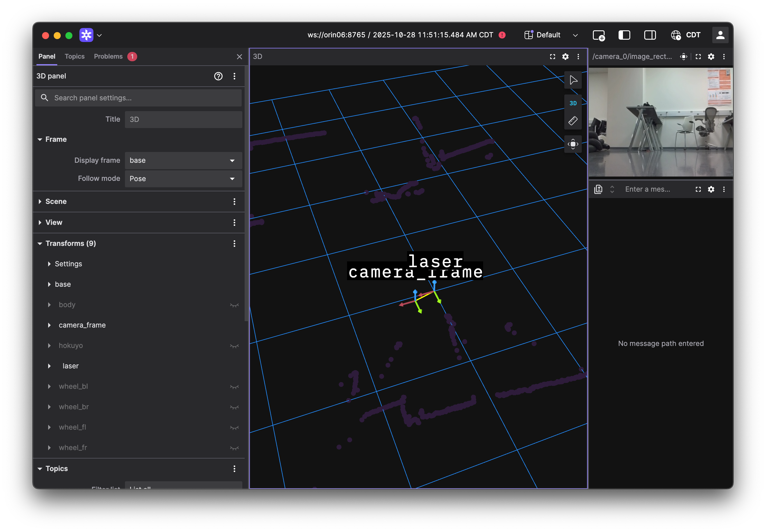The width and height of the screenshot is (766, 532).
Task: Unhide the wheel_fl transform
Action: coord(234,428)
